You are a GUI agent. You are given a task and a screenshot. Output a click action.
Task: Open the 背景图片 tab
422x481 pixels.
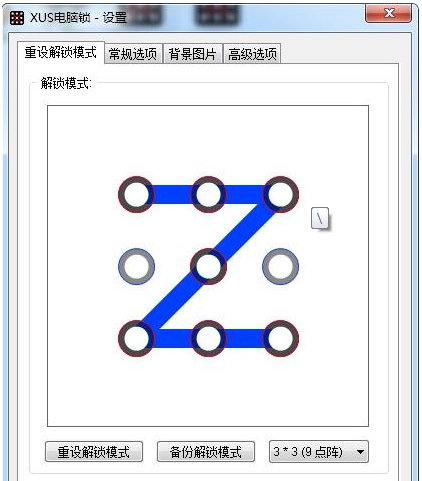(x=192, y=54)
